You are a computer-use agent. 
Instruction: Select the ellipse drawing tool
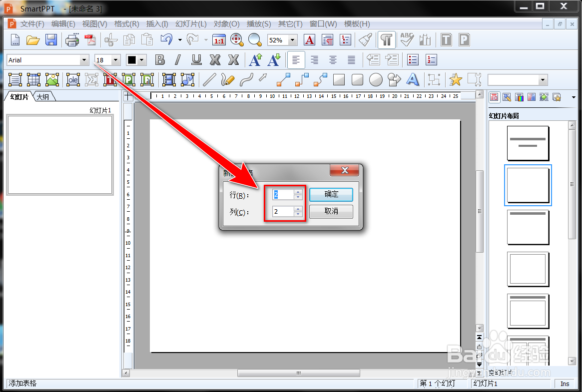coord(376,80)
